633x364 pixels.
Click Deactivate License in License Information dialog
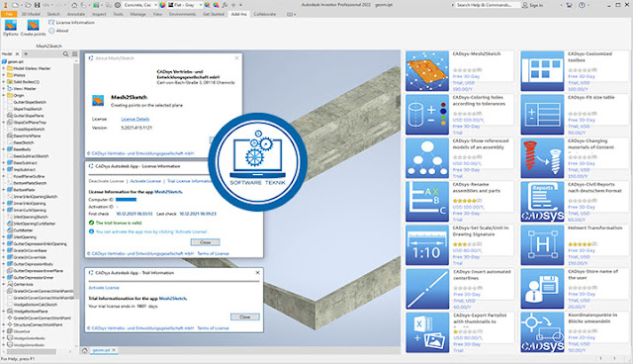(x=106, y=181)
